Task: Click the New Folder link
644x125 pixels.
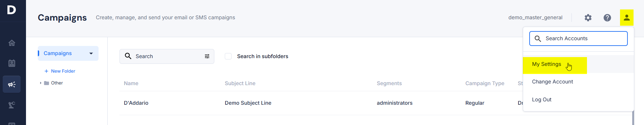Action: (x=60, y=71)
